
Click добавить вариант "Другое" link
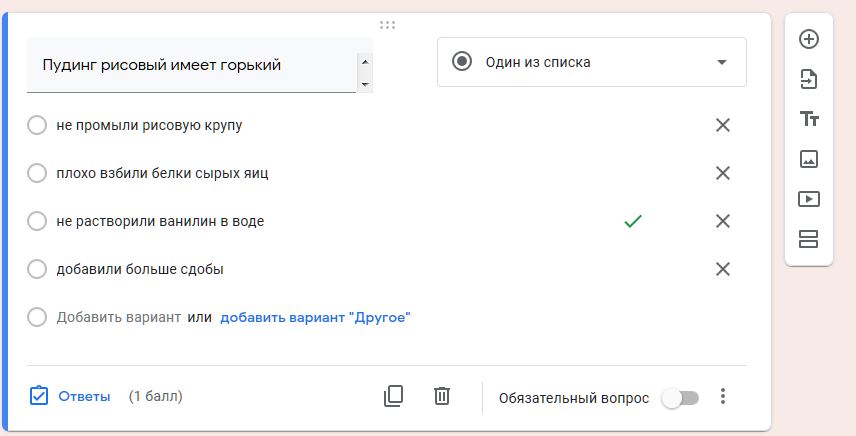point(315,317)
